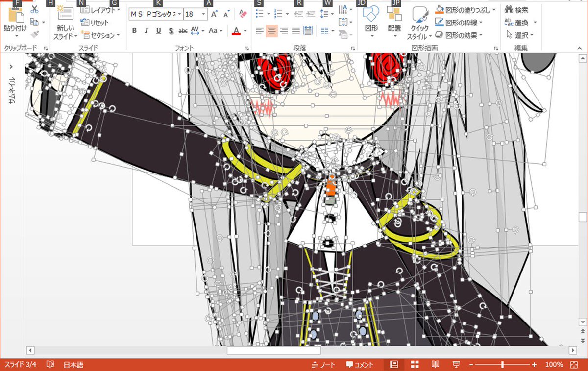Click the distributed alignment icon
The height and width of the screenshot is (371, 588).
(x=308, y=31)
